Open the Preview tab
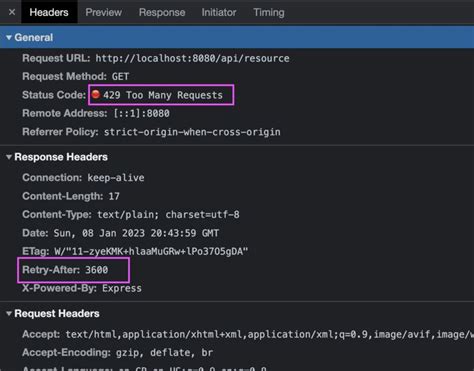Viewport: 474px width, 371px height. [104, 12]
